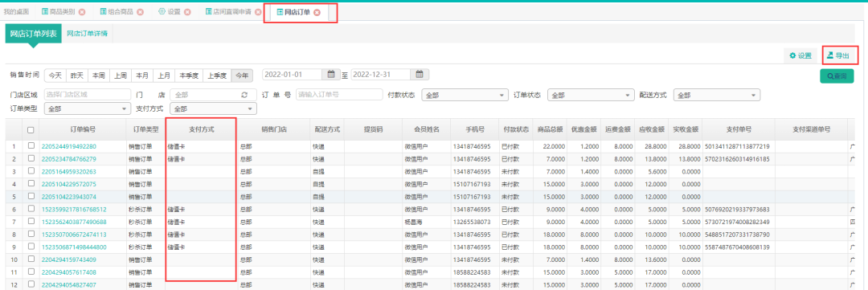Viewport: 868px width, 290px height.
Task: Open order link 2204294057617408
Action: pos(69,272)
